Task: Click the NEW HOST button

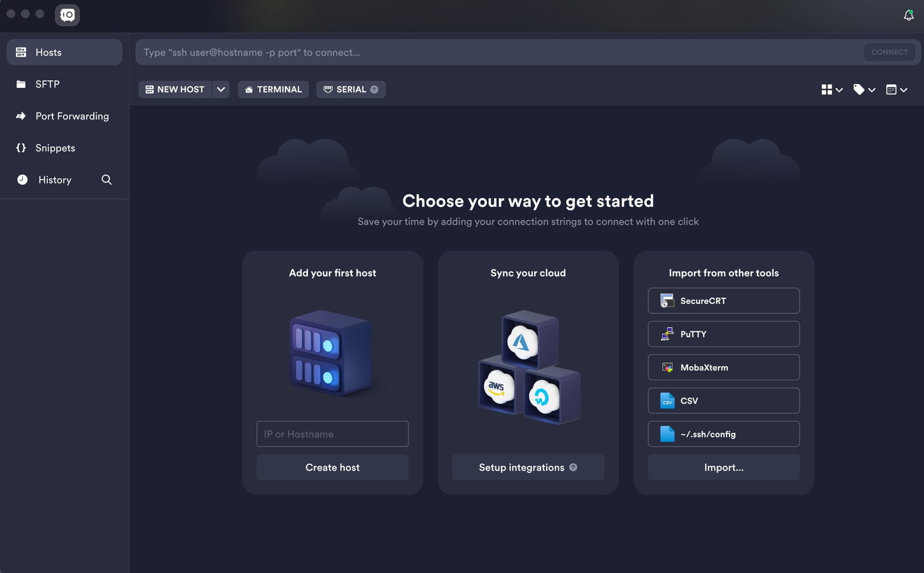Action: 175,89
